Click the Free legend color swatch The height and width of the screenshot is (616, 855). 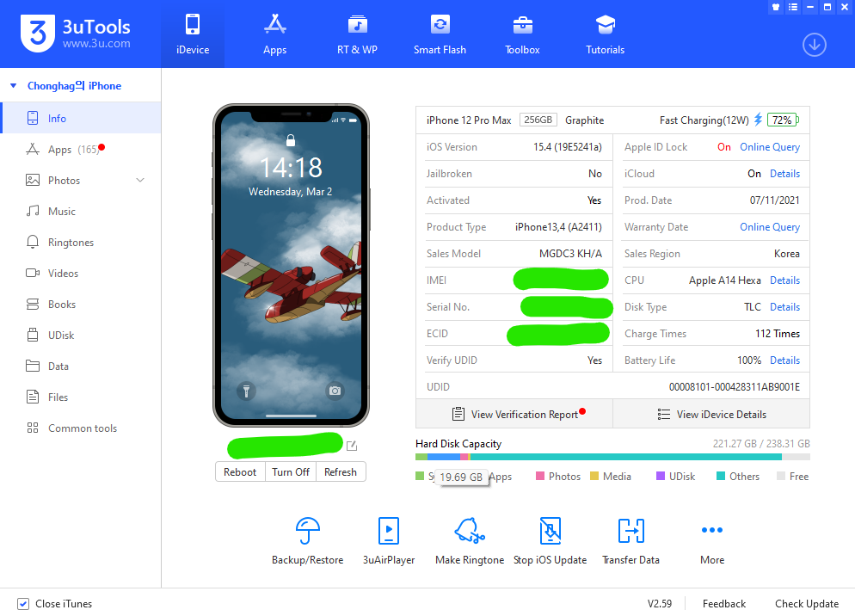[781, 477]
